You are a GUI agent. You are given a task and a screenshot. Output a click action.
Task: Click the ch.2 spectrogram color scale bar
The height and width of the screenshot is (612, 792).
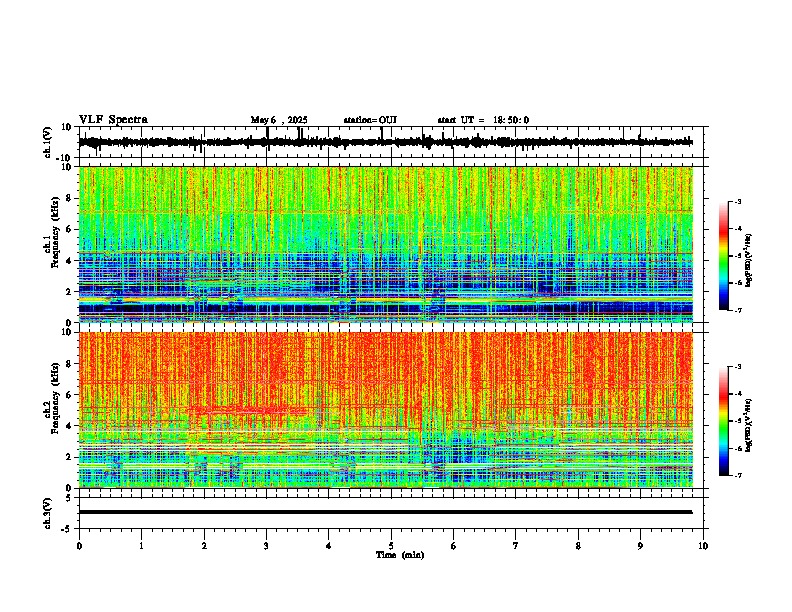(x=724, y=421)
